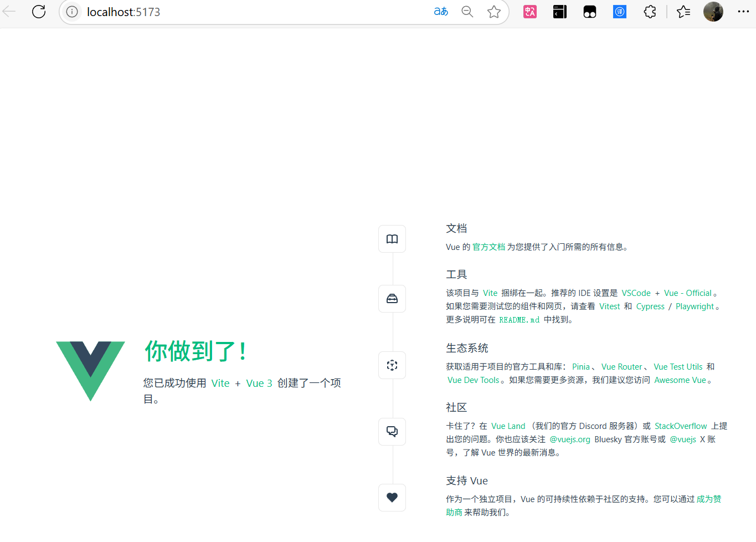
Task: Open the site information icon in the address bar
Action: (x=72, y=12)
